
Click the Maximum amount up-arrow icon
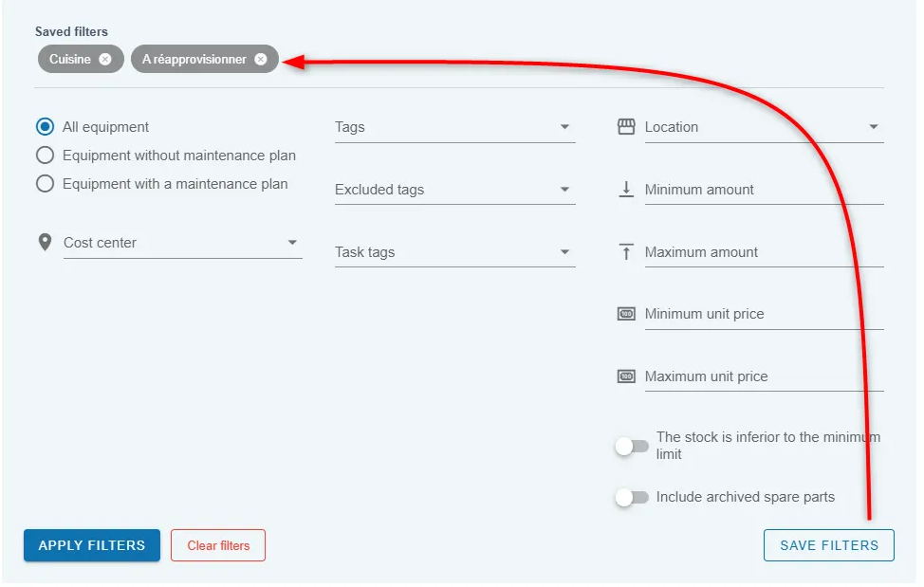tap(626, 252)
